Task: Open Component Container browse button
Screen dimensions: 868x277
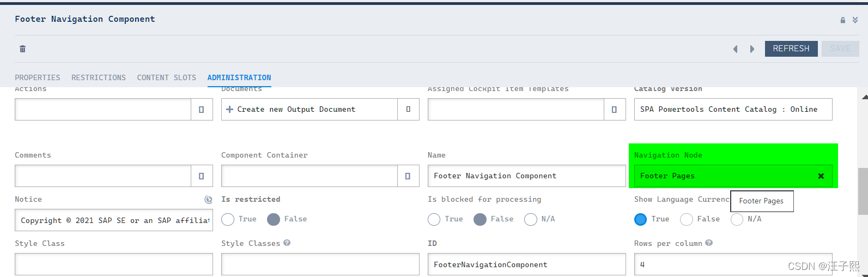Action: point(408,176)
